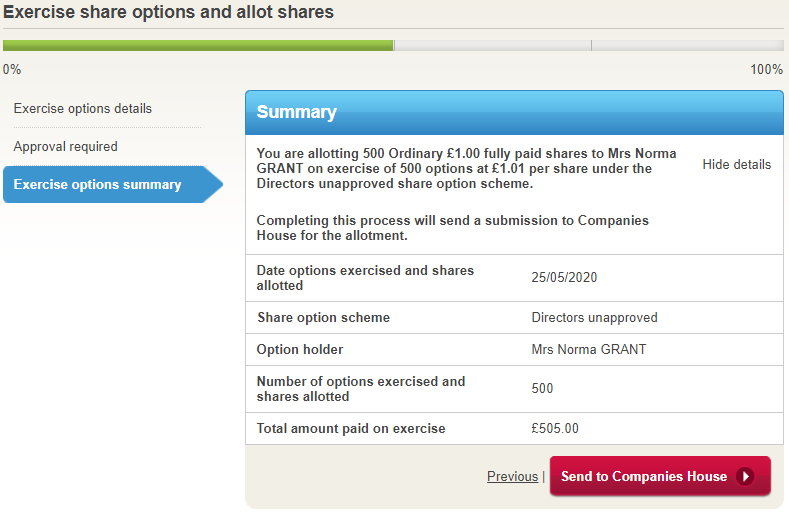Click the green filled progress bar segment
The height and width of the screenshot is (515, 789).
point(198,45)
